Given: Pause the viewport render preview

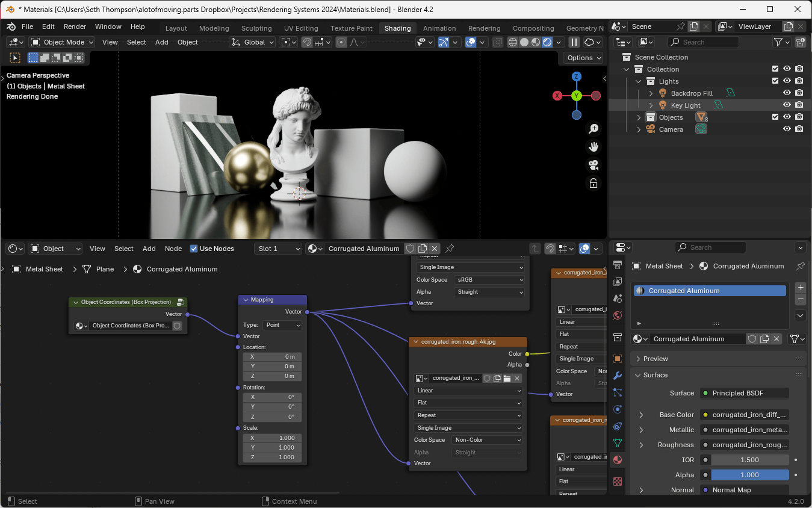Looking at the screenshot, I should [x=574, y=42].
